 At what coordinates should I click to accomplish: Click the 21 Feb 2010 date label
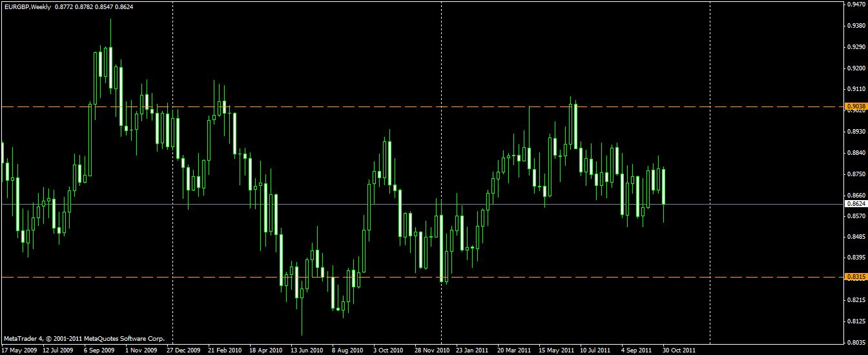(x=225, y=350)
